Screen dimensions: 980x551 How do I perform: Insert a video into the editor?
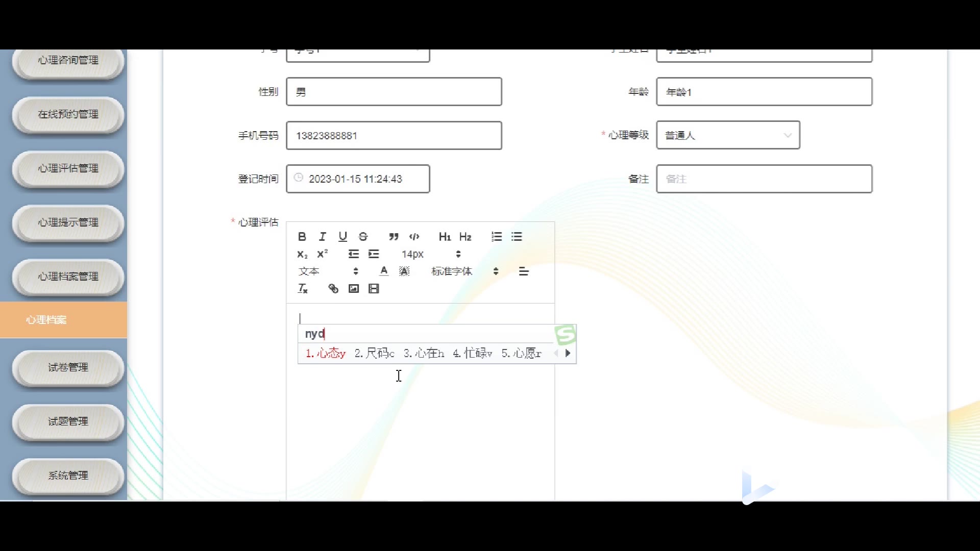[374, 289]
